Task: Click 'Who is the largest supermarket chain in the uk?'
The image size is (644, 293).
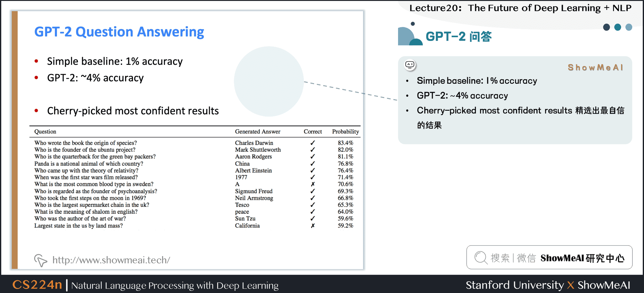Action: (x=92, y=205)
